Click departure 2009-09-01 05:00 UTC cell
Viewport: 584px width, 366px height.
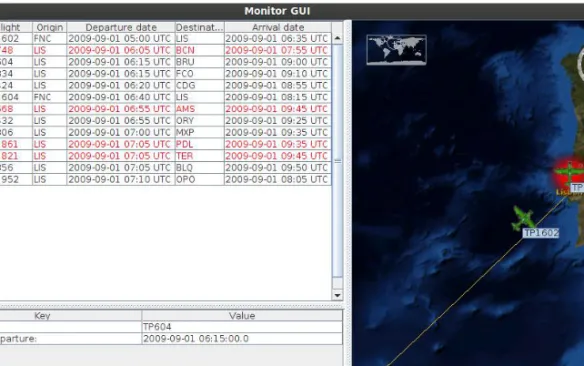[121, 38]
